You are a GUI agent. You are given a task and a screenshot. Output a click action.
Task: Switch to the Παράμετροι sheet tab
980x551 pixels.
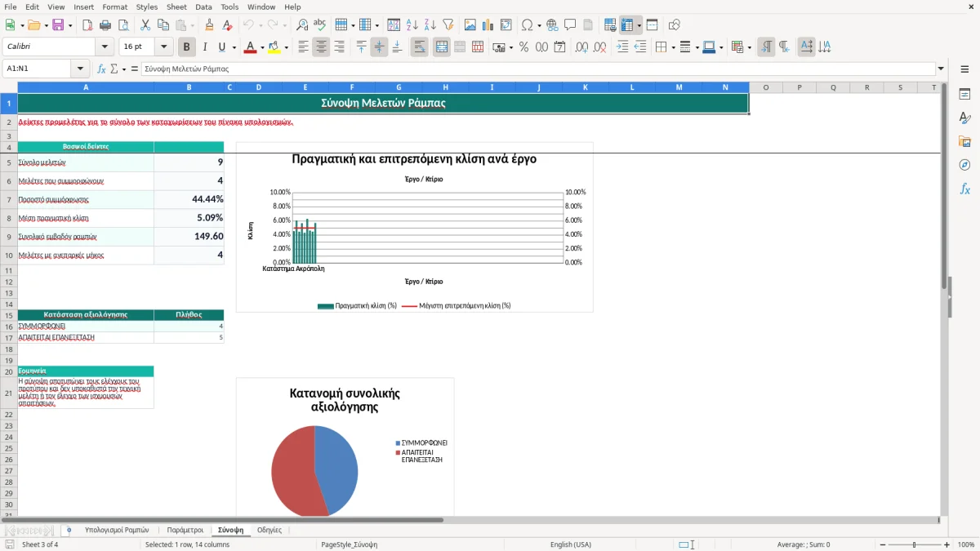click(185, 530)
